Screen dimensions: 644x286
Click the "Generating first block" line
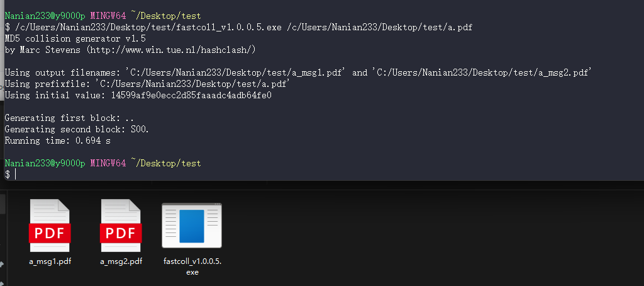69,118
